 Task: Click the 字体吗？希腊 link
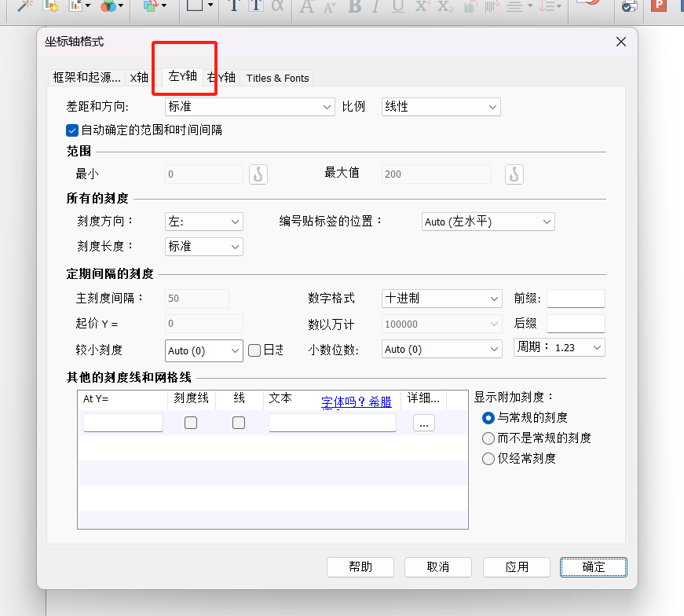(x=356, y=401)
